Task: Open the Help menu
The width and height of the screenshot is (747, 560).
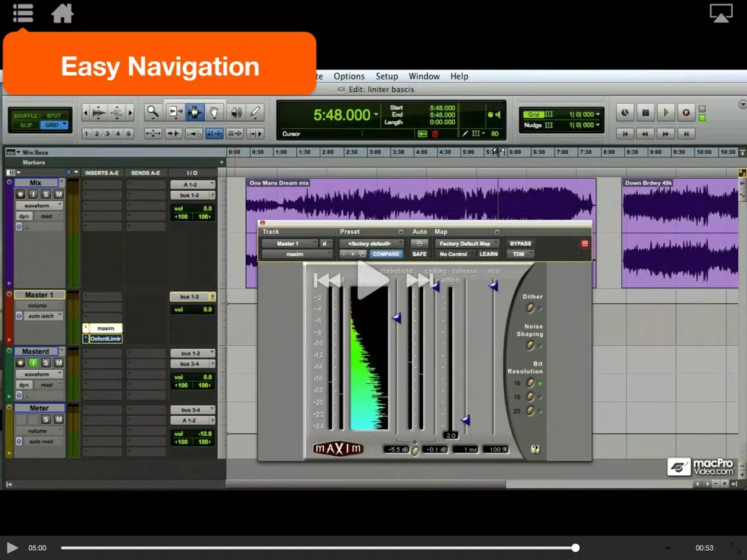Action: point(459,76)
